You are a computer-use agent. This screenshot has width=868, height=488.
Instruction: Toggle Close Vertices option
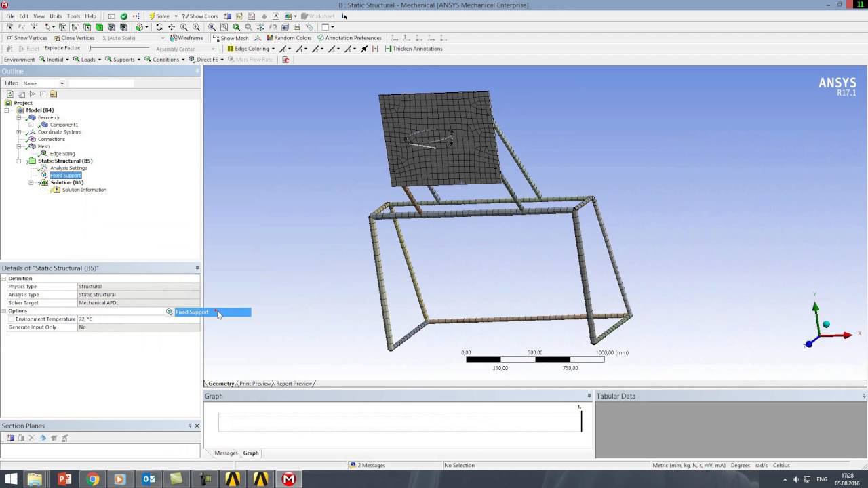click(x=74, y=38)
